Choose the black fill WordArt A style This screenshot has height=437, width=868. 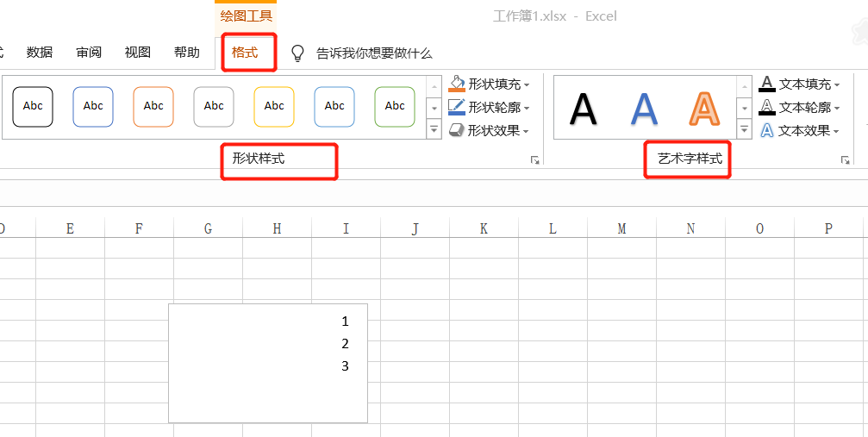[x=584, y=109]
